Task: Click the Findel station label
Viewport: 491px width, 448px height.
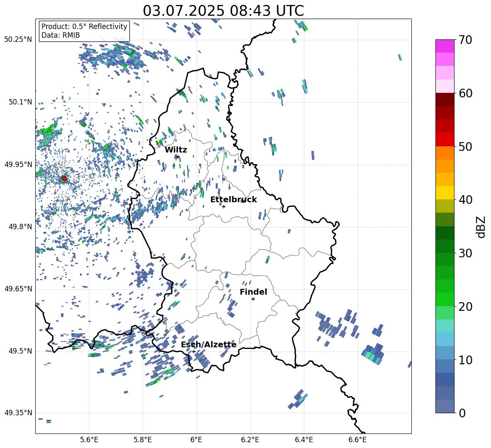Action: point(253,292)
